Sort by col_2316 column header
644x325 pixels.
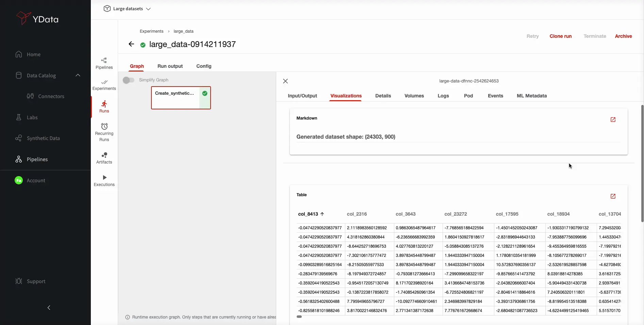point(357,214)
